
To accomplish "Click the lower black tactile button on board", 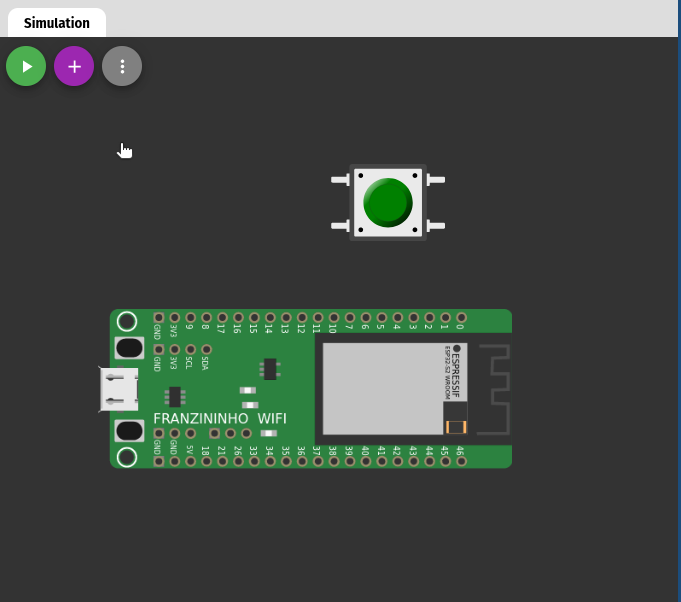I will 129,431.
